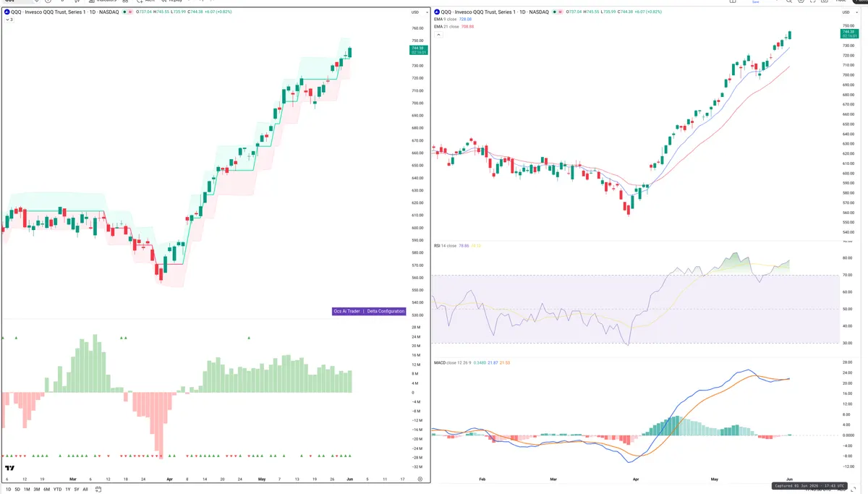Click the Delta Configuration button
This screenshot has height=494, width=868.
(385, 311)
